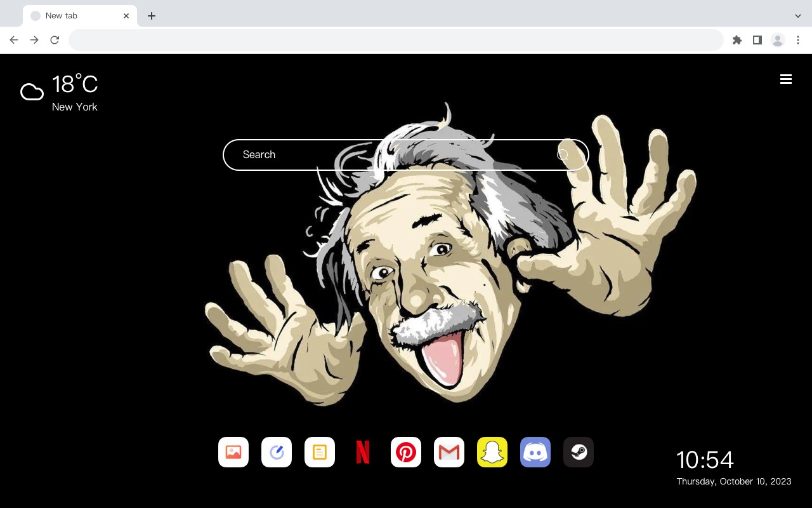Reload the current page
Viewport: 812px width, 508px height.
(55, 40)
